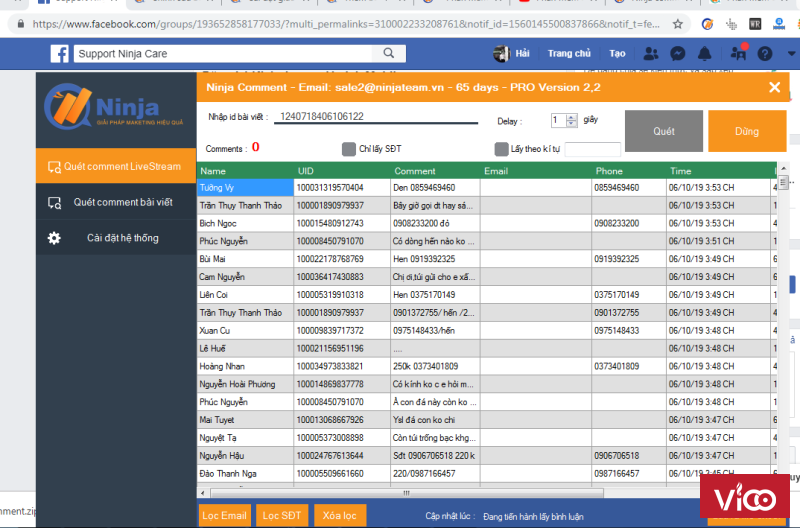The width and height of the screenshot is (800, 528).
Task: Select the Liên Coi row
Action: point(487,295)
